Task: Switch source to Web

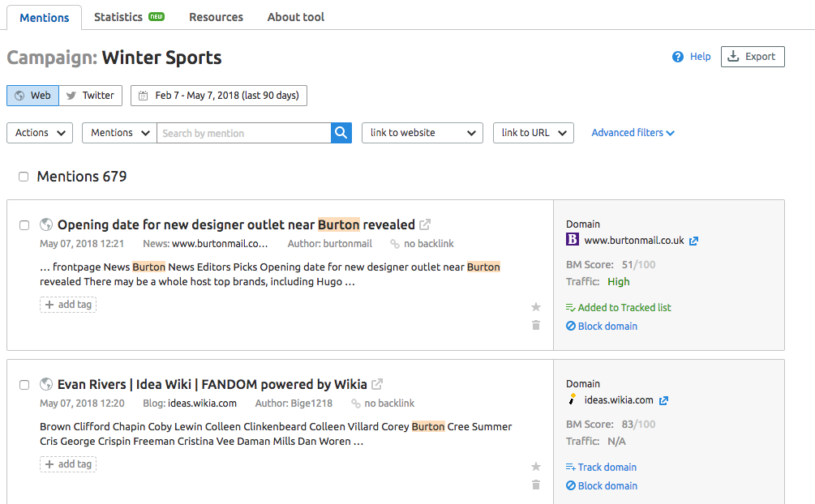Action: tap(32, 96)
